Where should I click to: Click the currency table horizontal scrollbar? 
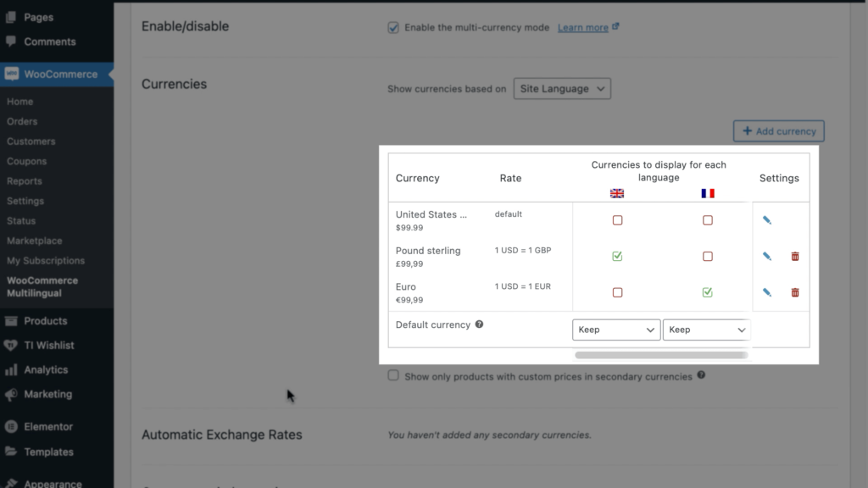point(661,355)
